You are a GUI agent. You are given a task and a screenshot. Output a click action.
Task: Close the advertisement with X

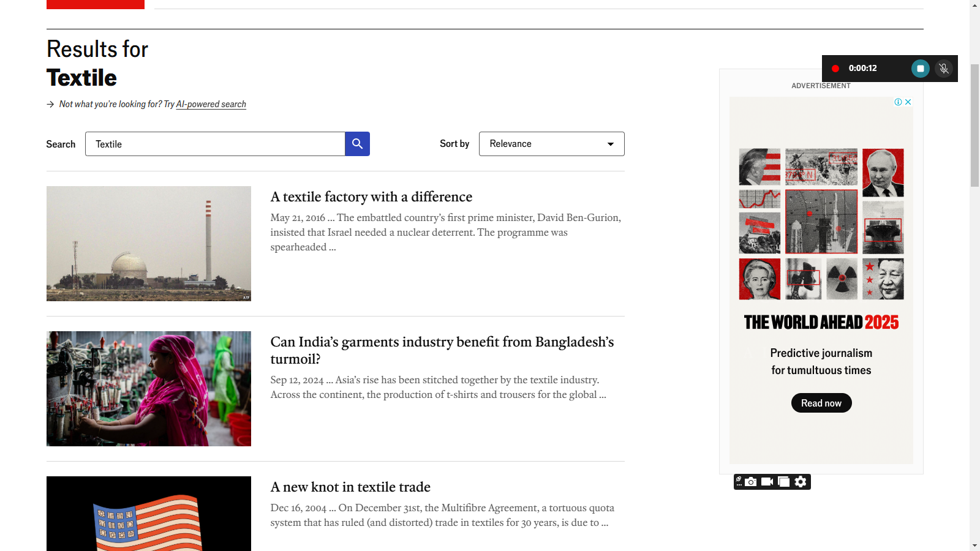908,102
